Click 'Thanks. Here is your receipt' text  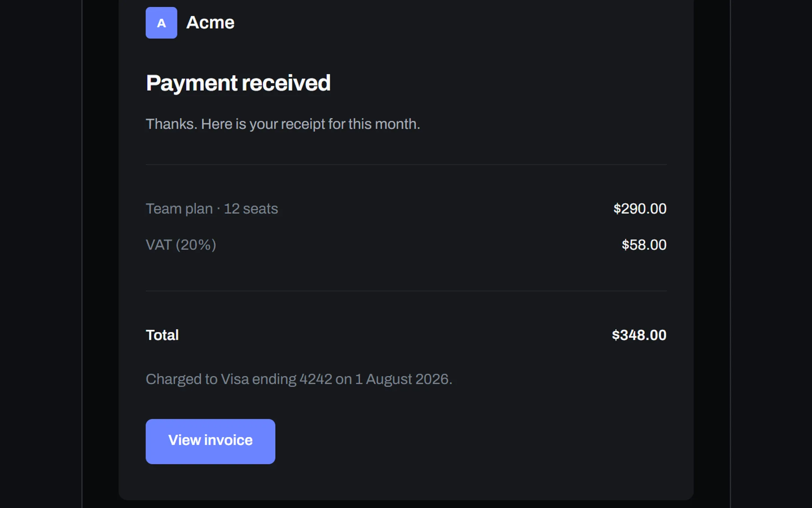pos(283,124)
